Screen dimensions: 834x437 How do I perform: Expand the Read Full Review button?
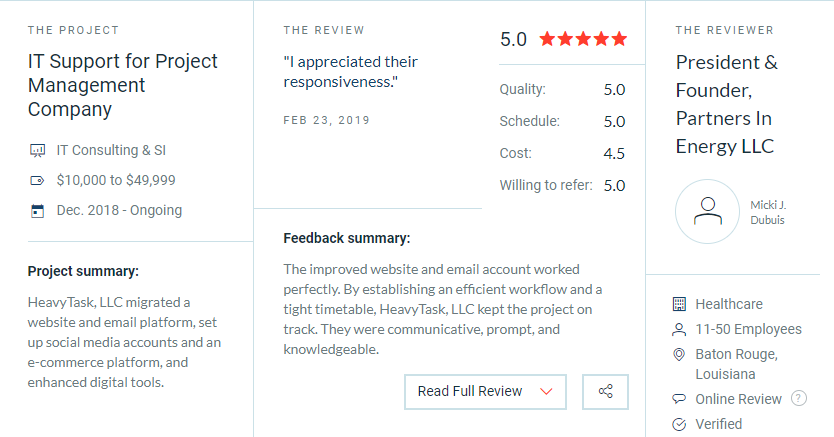pyautogui.click(x=485, y=392)
